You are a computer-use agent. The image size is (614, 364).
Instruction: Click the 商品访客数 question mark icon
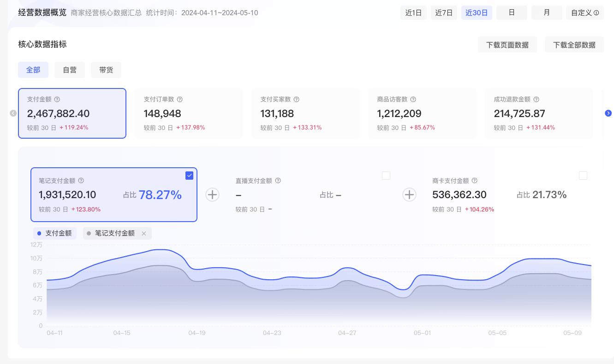[413, 99]
